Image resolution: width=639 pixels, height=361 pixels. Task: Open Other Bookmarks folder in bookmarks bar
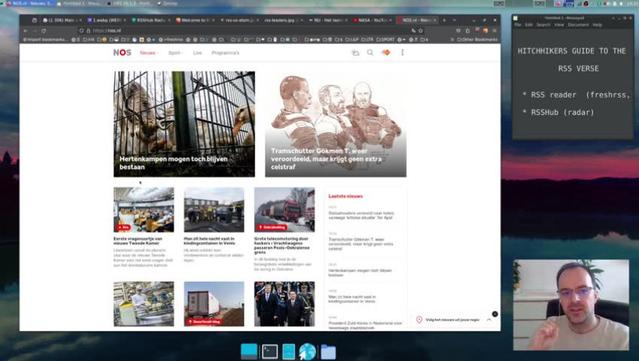pyautogui.click(x=477, y=40)
